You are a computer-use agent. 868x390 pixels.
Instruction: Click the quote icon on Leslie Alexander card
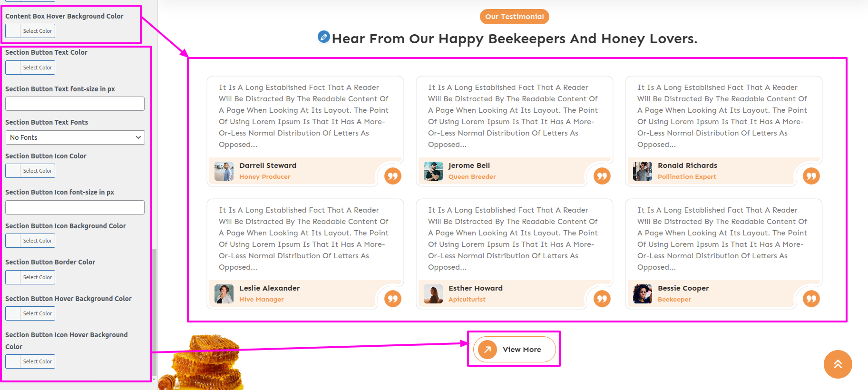tap(393, 299)
